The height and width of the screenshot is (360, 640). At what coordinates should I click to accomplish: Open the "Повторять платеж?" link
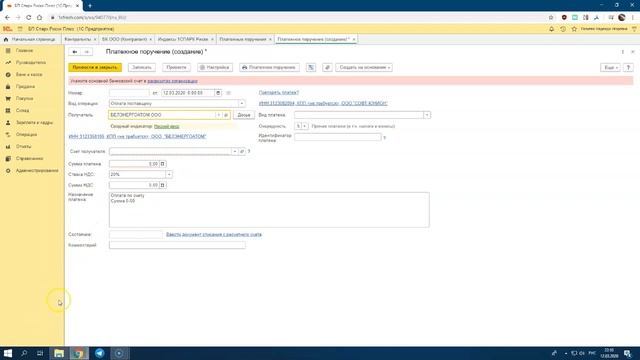[279, 93]
